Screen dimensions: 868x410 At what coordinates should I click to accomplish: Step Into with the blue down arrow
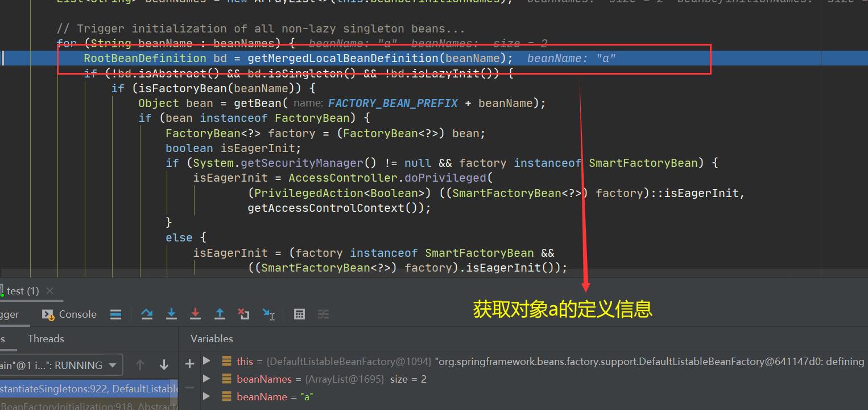pyautogui.click(x=171, y=314)
